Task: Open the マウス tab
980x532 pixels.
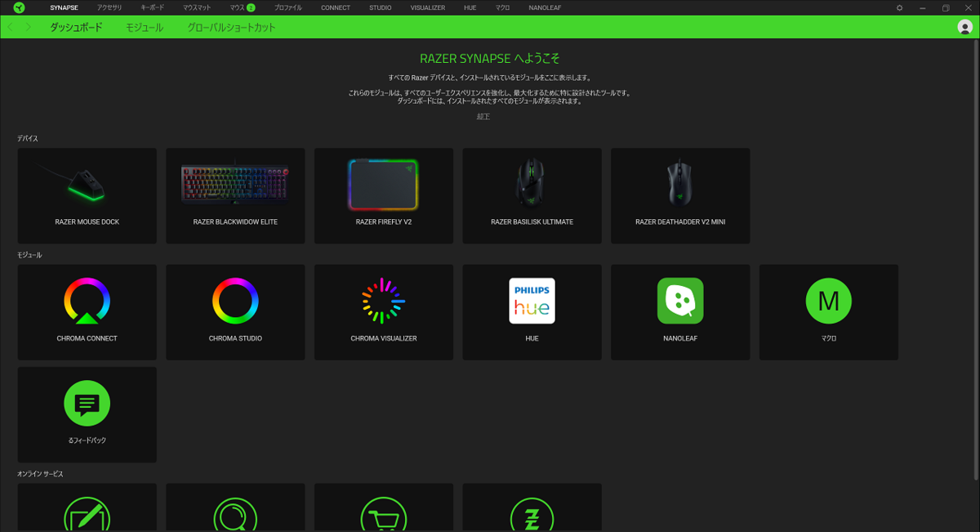Action: point(237,7)
